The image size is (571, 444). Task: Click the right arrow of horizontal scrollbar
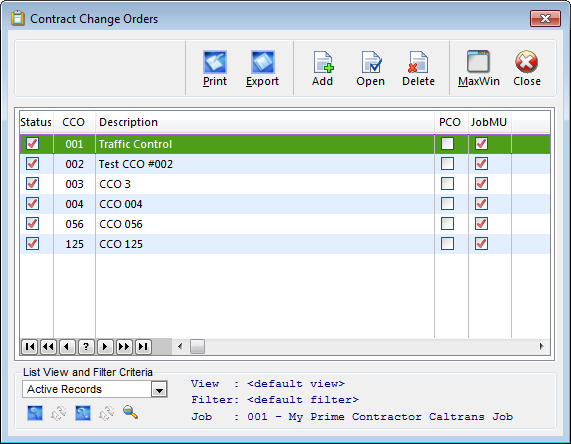(x=542, y=346)
